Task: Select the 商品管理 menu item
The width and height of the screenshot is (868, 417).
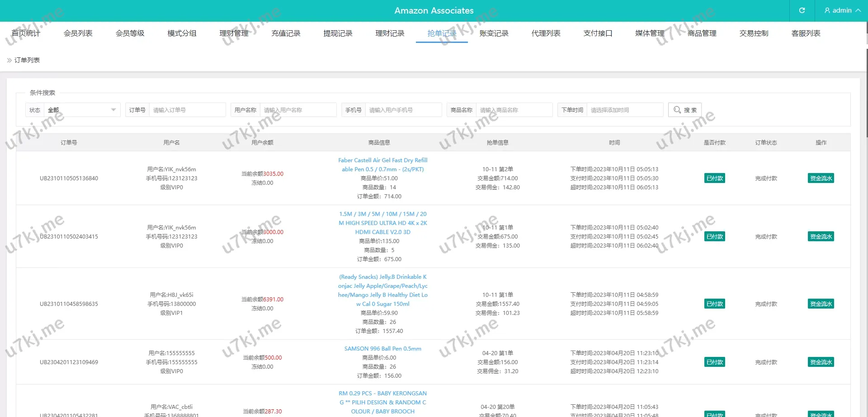Action: (x=702, y=33)
